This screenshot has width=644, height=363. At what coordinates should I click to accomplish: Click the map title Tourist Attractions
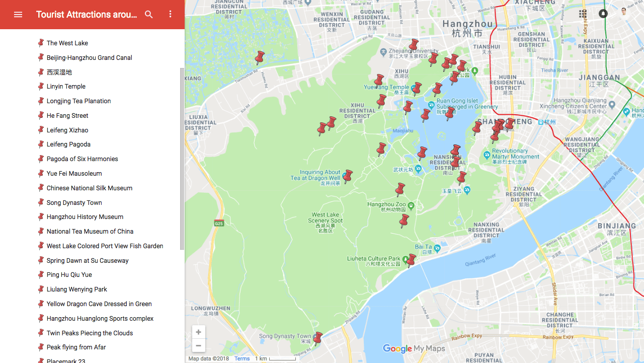click(x=87, y=15)
